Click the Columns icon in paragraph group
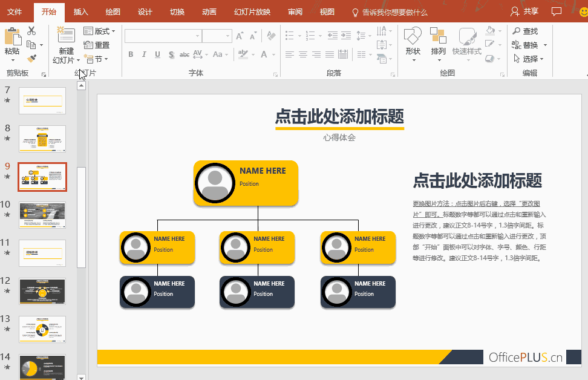588x380 pixels. (361, 55)
